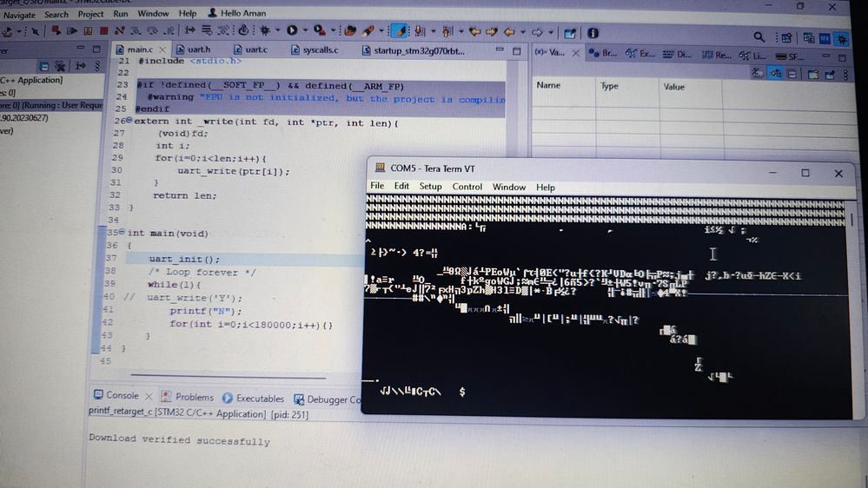Click Collapse All in Variables view
Screen dimensions: 868x488
pos(792,74)
